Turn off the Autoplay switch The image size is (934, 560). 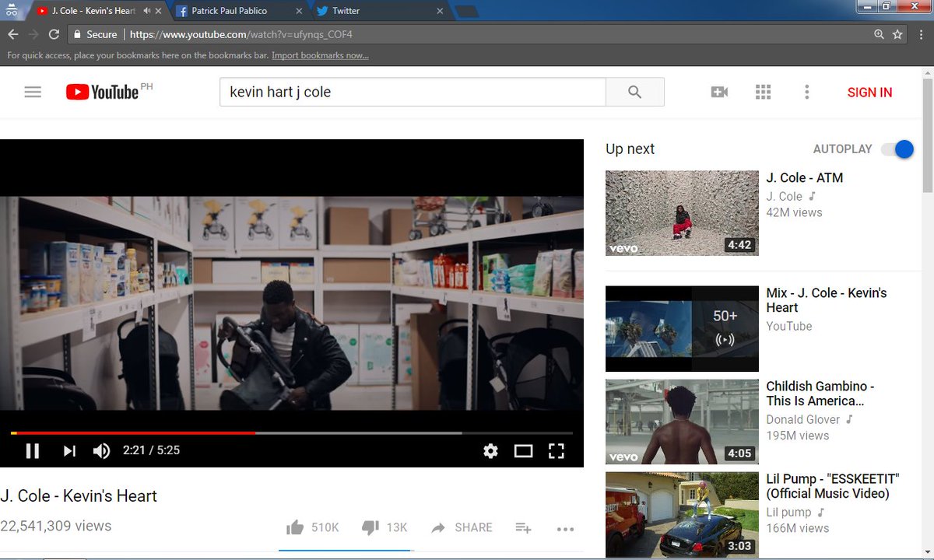tap(898, 149)
